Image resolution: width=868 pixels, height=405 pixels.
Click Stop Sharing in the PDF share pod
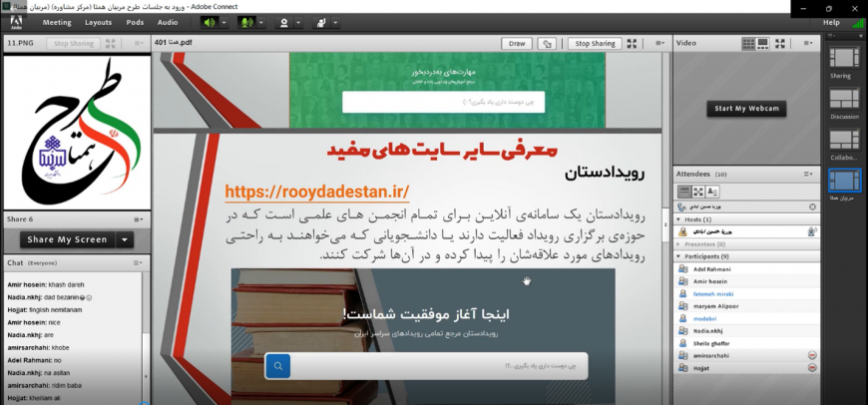[595, 44]
